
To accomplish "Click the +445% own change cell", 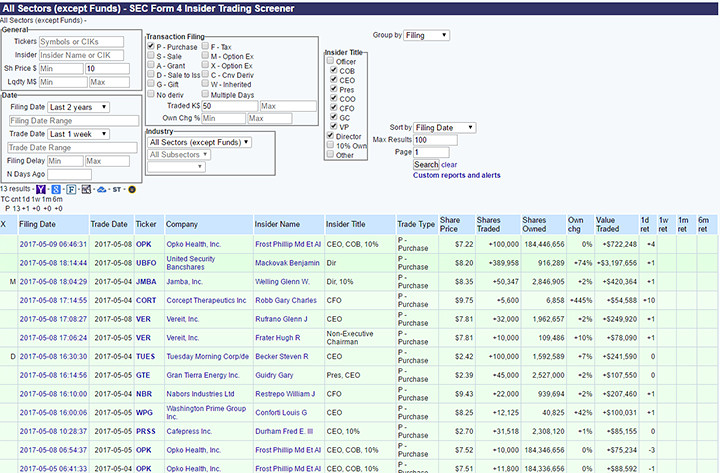I will [x=581, y=300].
